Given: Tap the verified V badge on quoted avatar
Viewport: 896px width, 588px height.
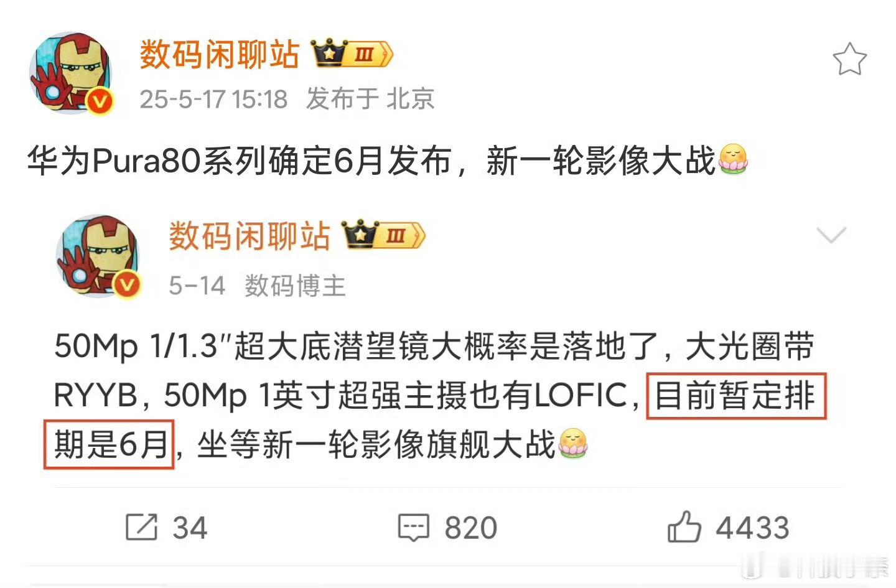Looking at the screenshot, I should point(128,284).
